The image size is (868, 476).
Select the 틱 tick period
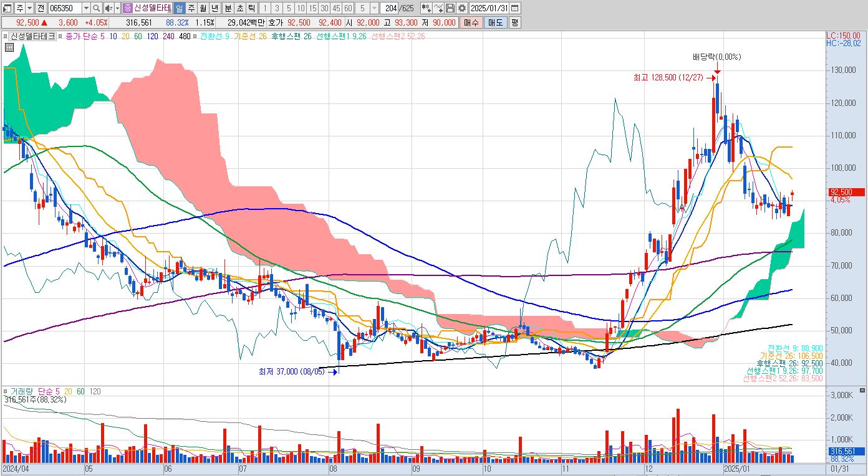pos(251,8)
